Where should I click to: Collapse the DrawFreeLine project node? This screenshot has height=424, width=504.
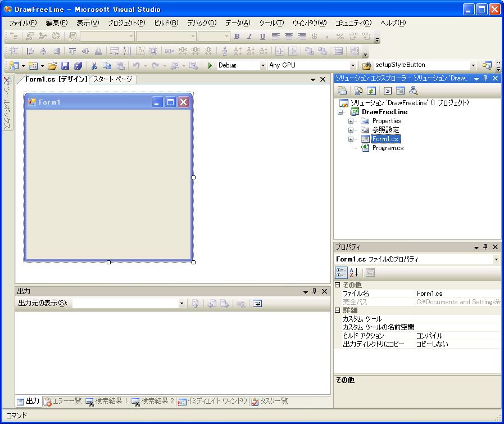pos(340,112)
